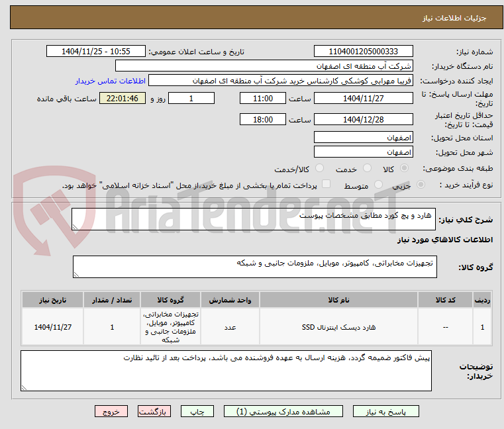This screenshot has width=504, height=429.
Task: Click the تعداد / مقدار column header
Action: (x=112, y=300)
